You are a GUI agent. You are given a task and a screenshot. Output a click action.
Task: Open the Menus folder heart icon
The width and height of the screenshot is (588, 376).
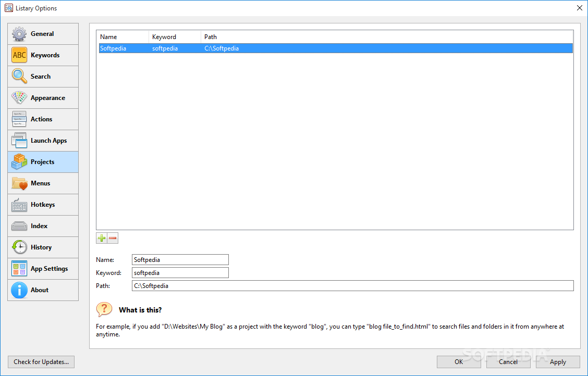[x=19, y=183]
